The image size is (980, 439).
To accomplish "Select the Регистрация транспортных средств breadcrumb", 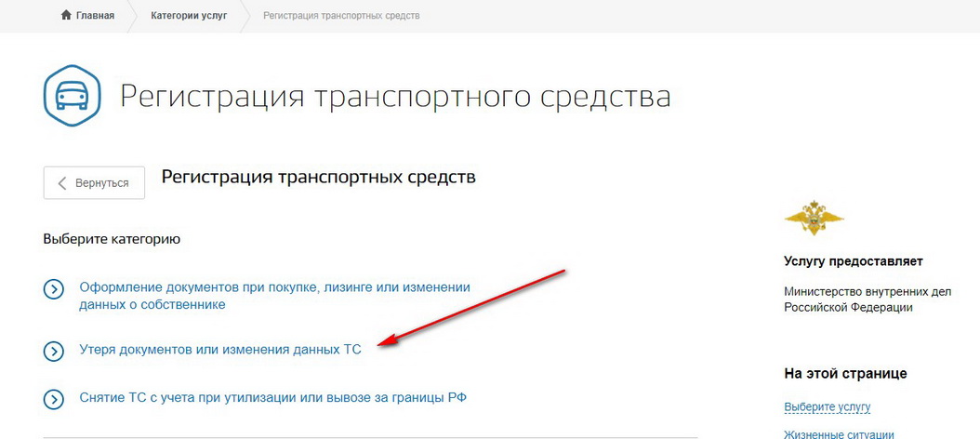I will tap(341, 16).
